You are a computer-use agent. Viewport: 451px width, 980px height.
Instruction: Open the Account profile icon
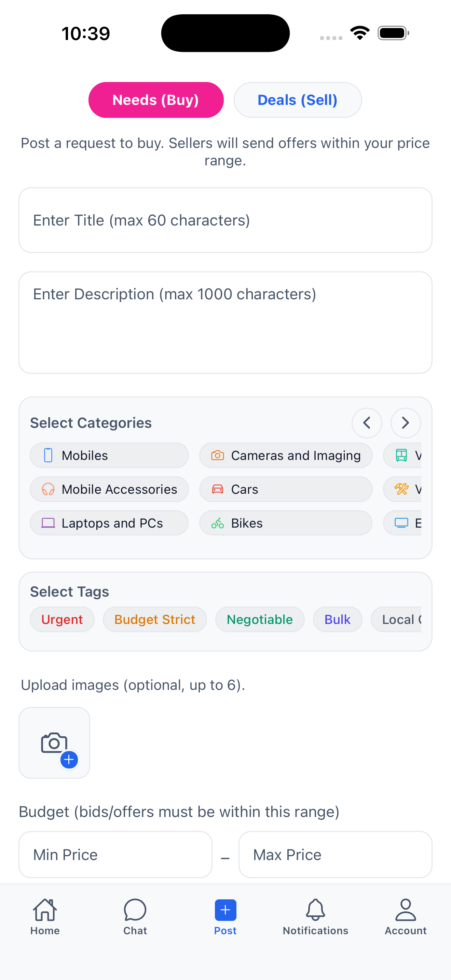[x=405, y=910]
